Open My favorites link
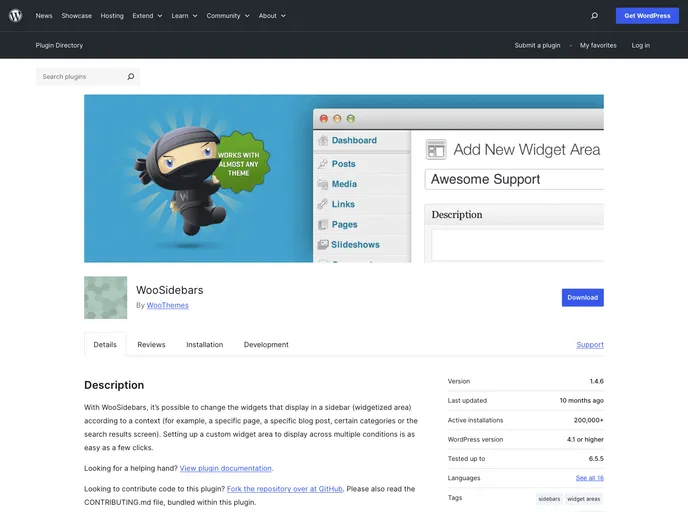 tap(598, 45)
